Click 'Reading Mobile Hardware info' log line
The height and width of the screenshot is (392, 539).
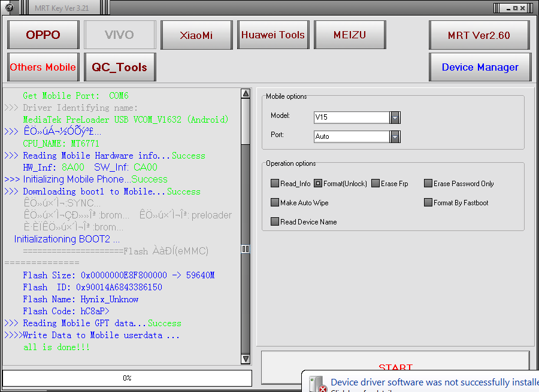[x=105, y=156]
